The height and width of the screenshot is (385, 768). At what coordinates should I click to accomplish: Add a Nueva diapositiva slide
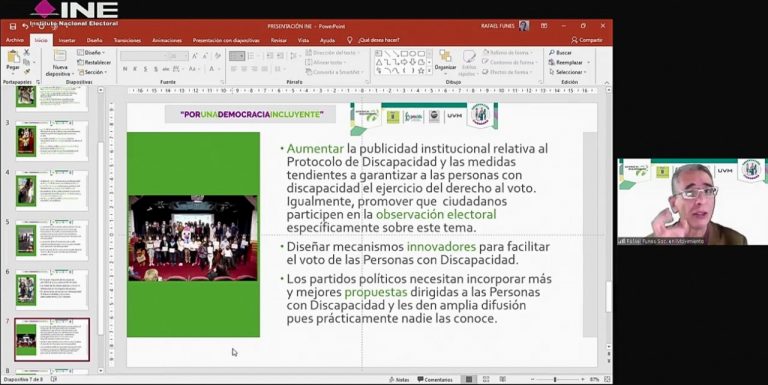tap(59, 63)
